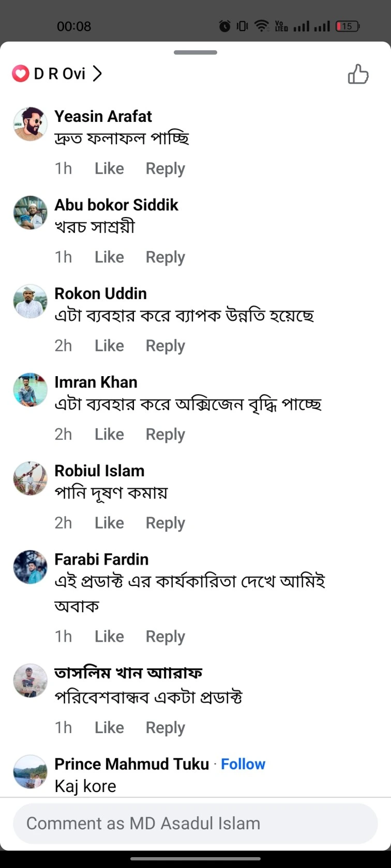The width and height of the screenshot is (391, 868).
Task: Open Farabi Fardin's profile picture
Action: click(30, 567)
